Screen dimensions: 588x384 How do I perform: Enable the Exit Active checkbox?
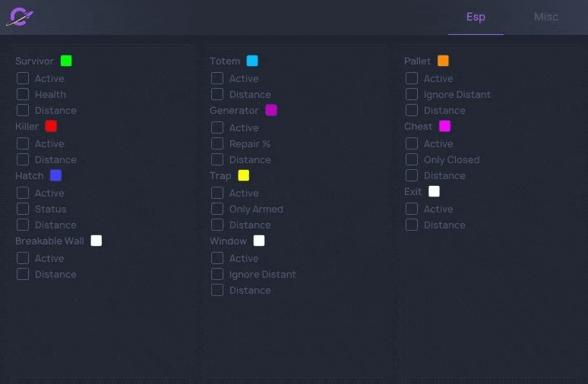point(412,209)
